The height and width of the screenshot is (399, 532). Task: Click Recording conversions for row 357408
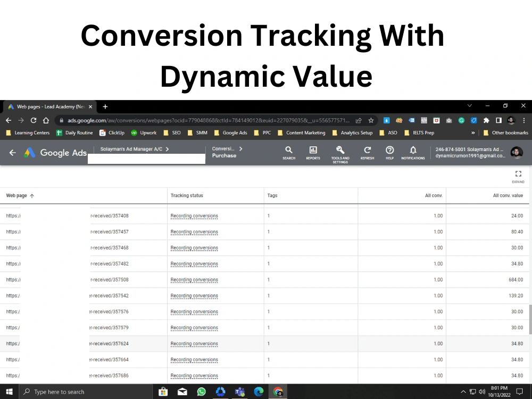pos(194,216)
